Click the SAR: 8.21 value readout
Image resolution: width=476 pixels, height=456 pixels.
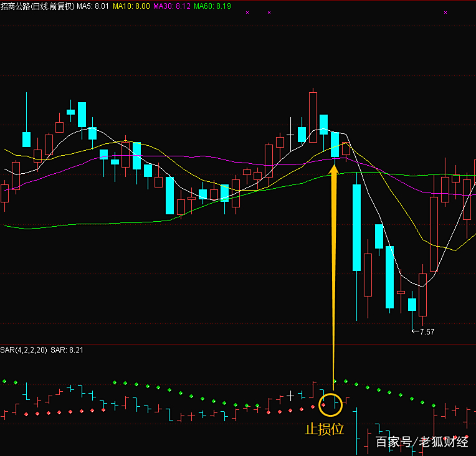(67, 350)
